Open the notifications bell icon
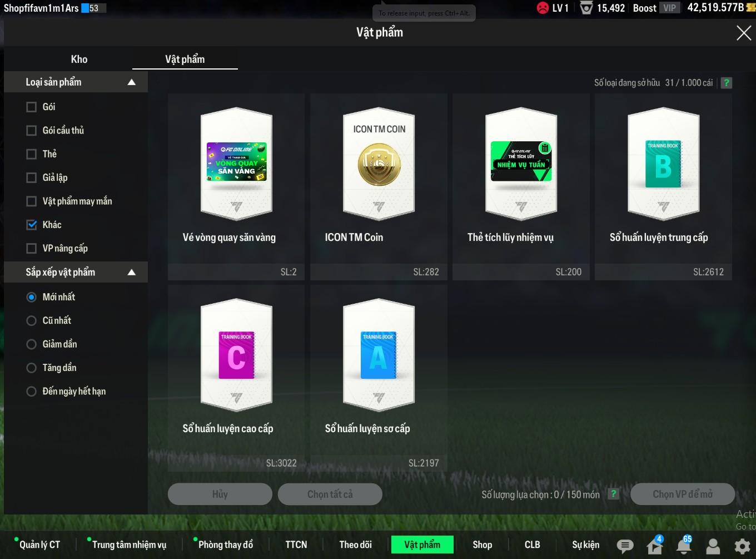 click(x=684, y=546)
